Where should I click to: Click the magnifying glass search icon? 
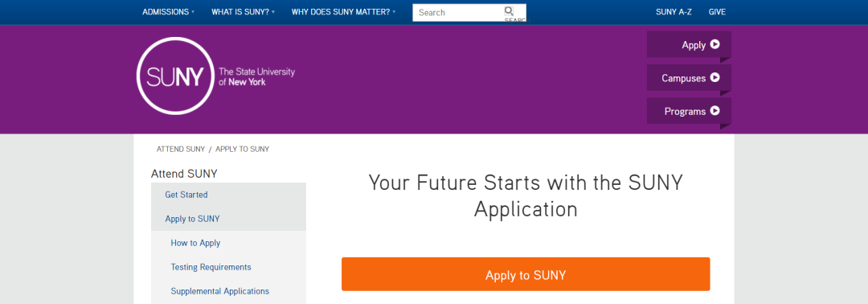point(509,10)
